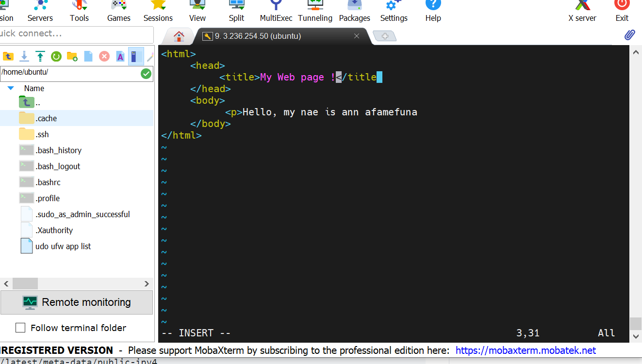Click the Exit power icon
Screen dimensions: 642x364
point(622,12)
